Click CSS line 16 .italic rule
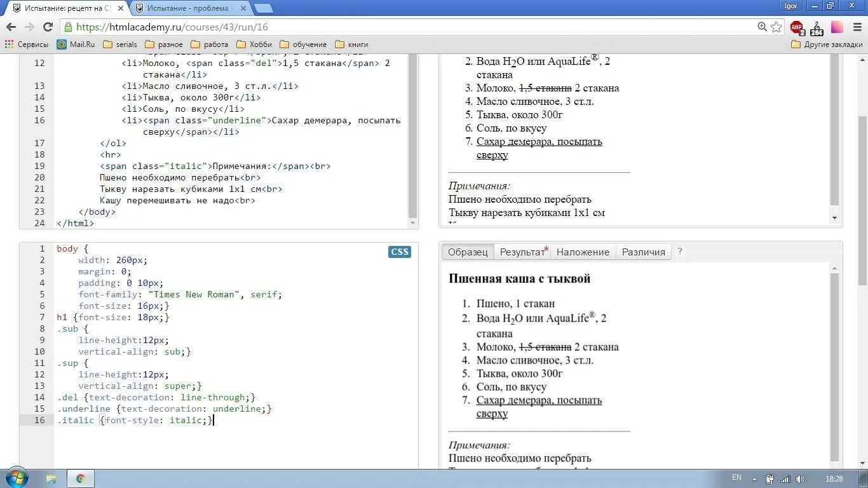The width and height of the screenshot is (868, 488). [134, 420]
